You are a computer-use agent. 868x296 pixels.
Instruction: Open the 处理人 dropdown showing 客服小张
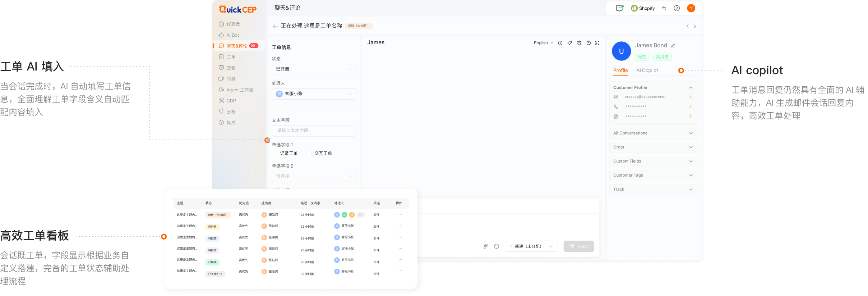point(314,94)
